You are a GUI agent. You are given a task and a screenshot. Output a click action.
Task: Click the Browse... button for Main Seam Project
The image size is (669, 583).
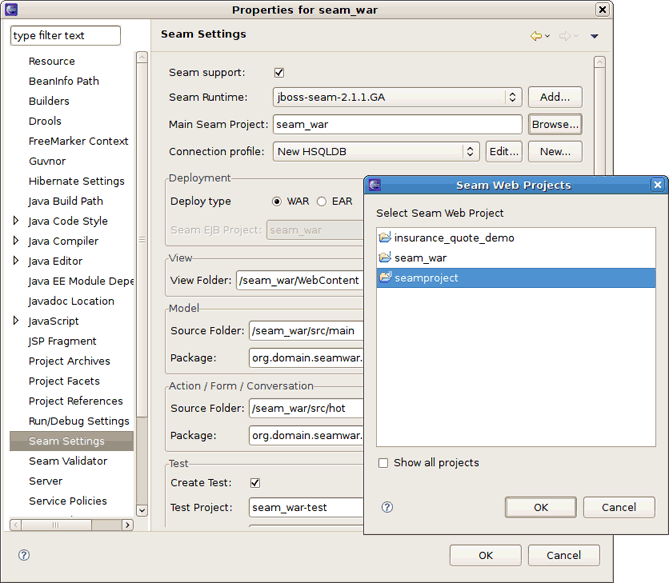pyautogui.click(x=555, y=125)
